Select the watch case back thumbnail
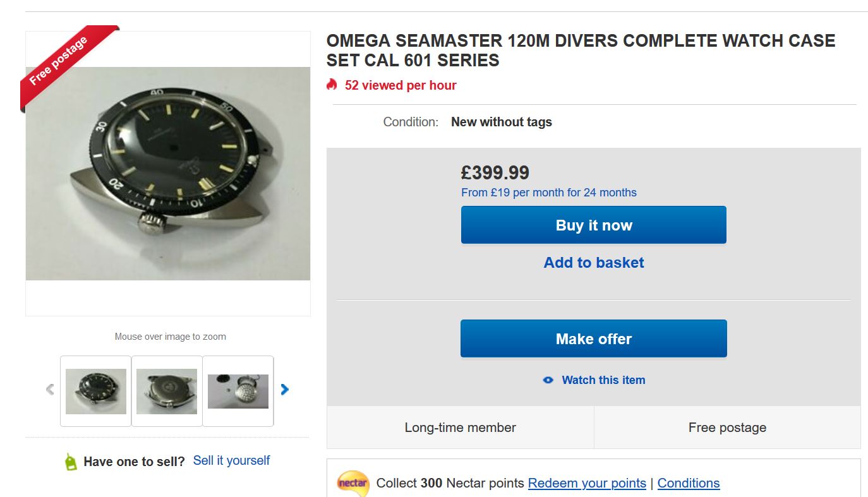The image size is (868, 497). click(x=167, y=392)
